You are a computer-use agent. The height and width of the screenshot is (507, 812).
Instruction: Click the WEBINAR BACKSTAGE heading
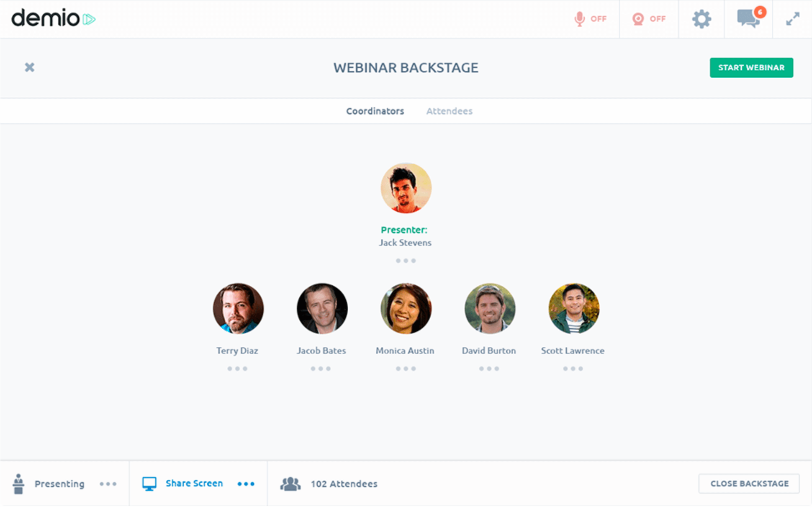coord(406,68)
